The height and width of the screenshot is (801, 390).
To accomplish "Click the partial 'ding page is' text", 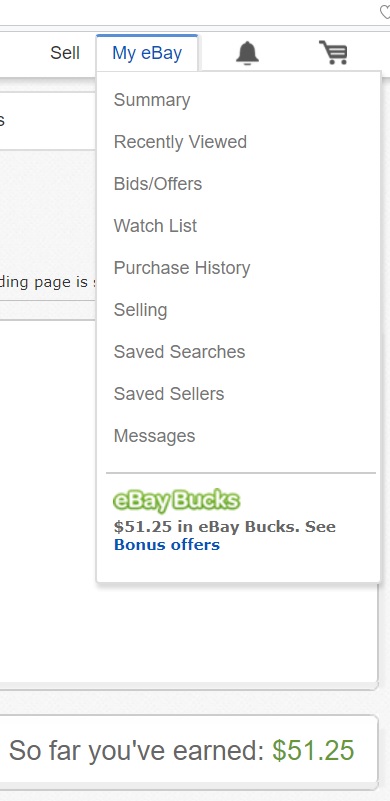I will (x=44, y=282).
